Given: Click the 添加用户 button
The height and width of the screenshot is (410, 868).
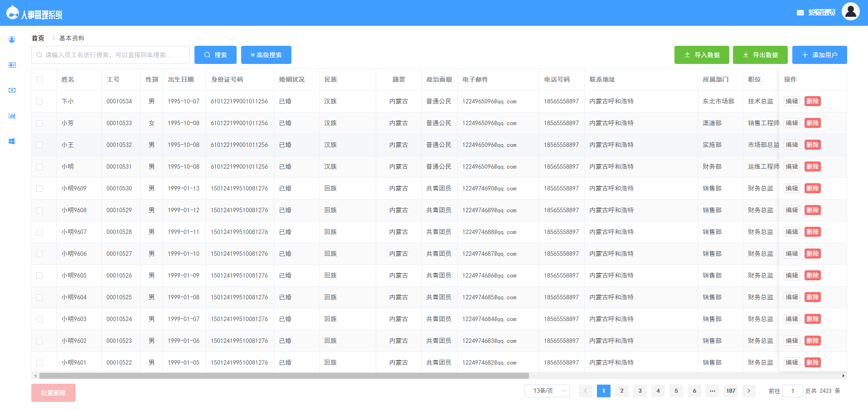Looking at the screenshot, I should pos(819,54).
